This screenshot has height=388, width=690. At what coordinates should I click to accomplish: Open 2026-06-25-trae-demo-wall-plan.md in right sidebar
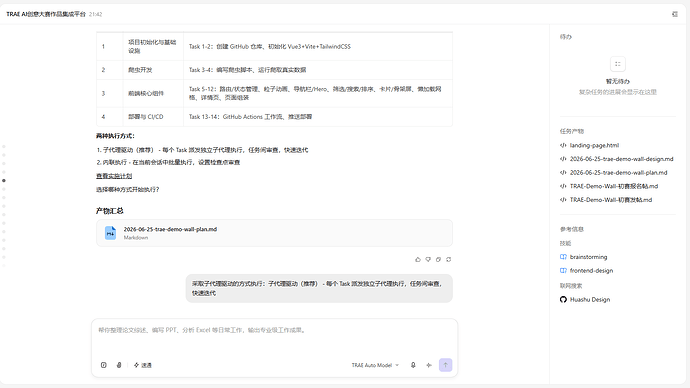[618, 172]
